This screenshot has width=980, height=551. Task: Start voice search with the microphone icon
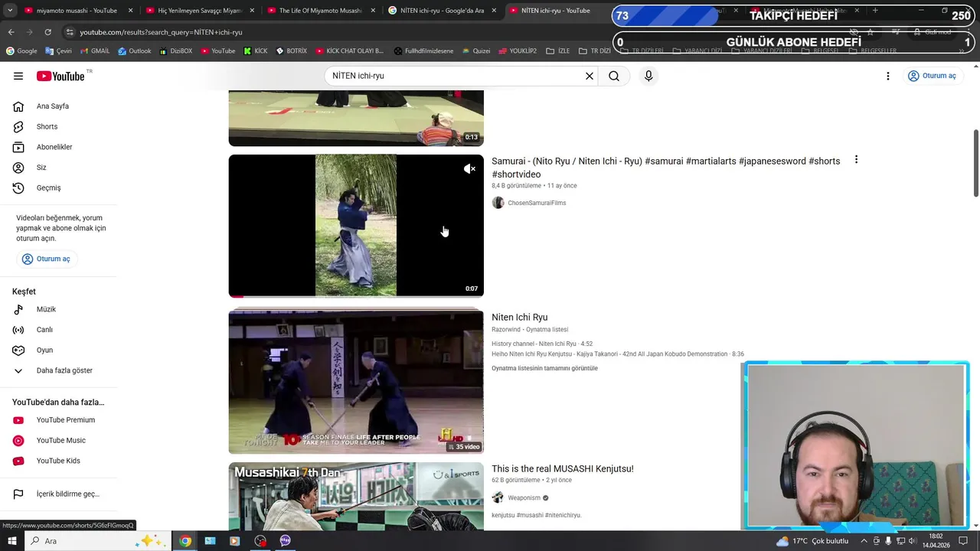click(648, 76)
